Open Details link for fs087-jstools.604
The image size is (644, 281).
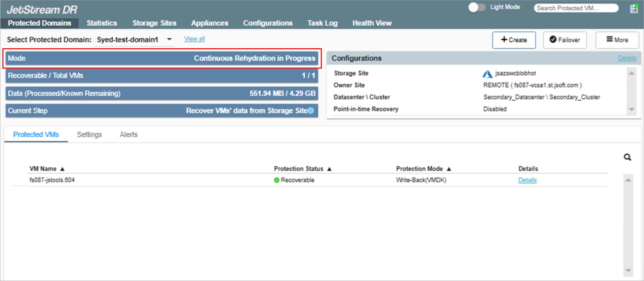coord(527,180)
